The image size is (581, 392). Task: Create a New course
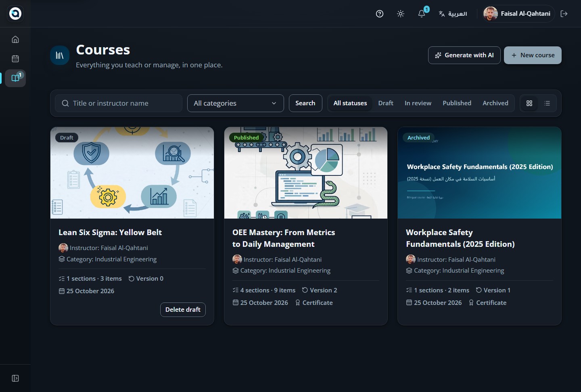[533, 55]
